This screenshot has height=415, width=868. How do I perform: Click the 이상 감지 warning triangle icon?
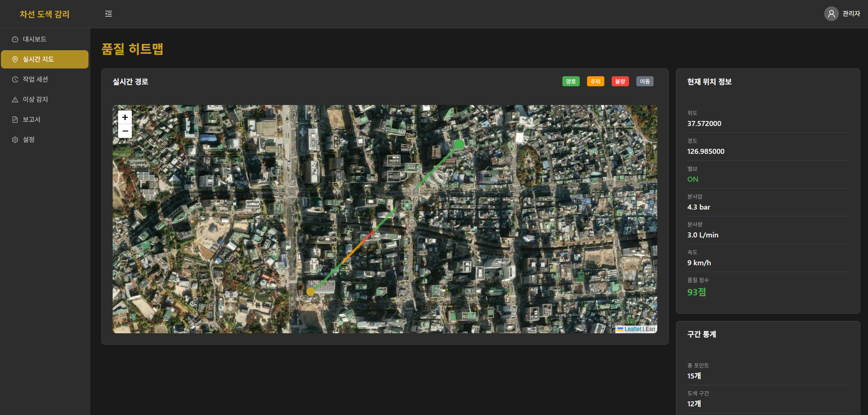[x=15, y=100]
